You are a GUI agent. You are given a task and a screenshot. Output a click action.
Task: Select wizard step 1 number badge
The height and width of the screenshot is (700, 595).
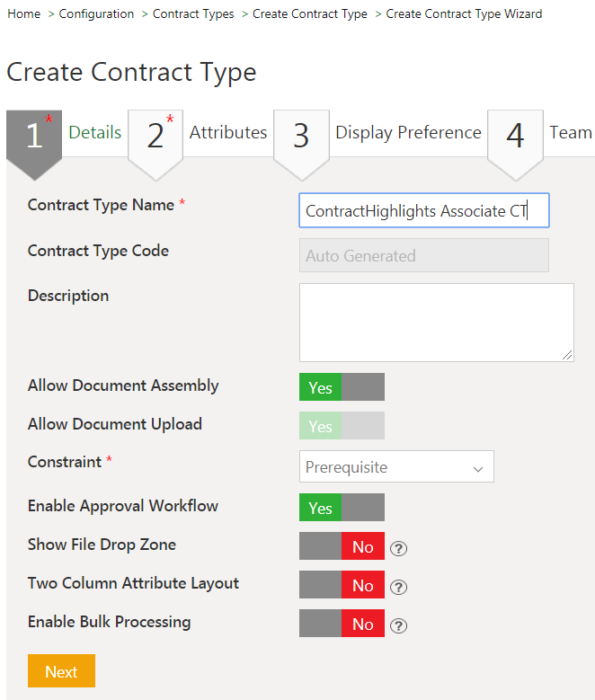point(34,136)
